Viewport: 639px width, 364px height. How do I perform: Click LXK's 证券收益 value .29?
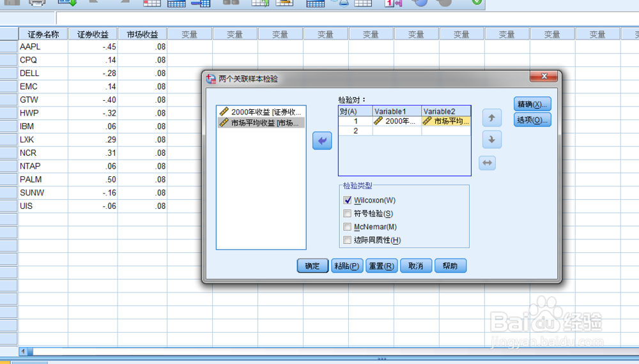click(x=93, y=140)
